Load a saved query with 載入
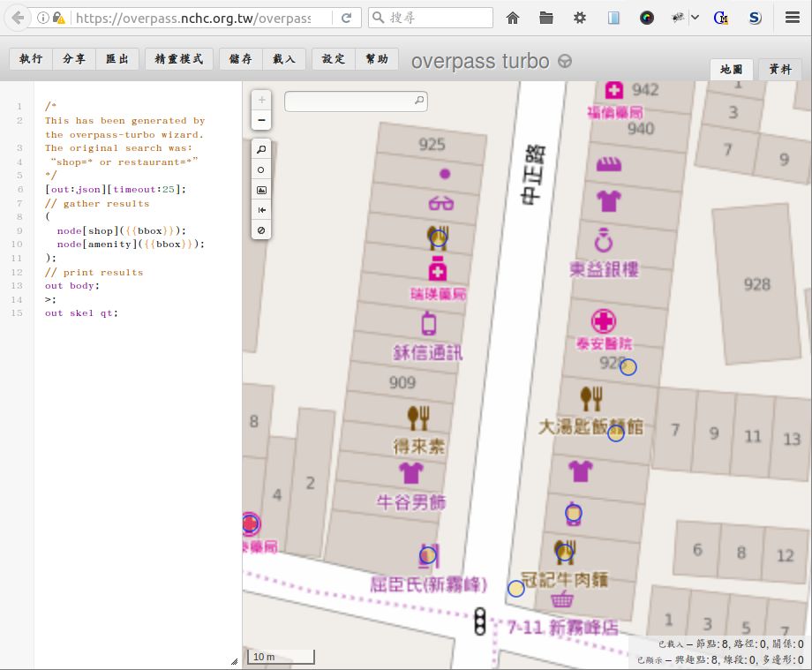 point(284,58)
